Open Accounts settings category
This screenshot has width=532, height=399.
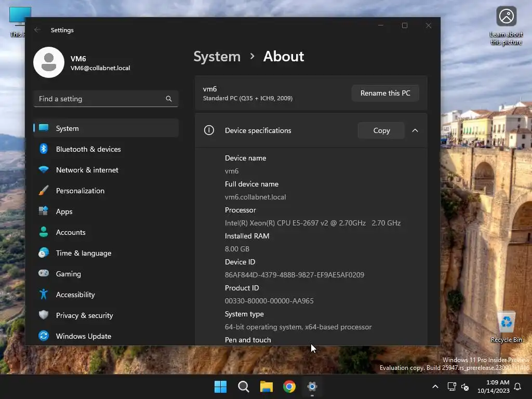106,232
